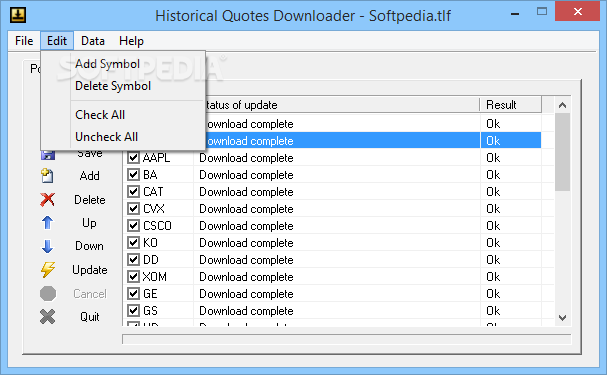Click Download complete status for BA
The height and width of the screenshot is (375, 607).
tap(246, 175)
